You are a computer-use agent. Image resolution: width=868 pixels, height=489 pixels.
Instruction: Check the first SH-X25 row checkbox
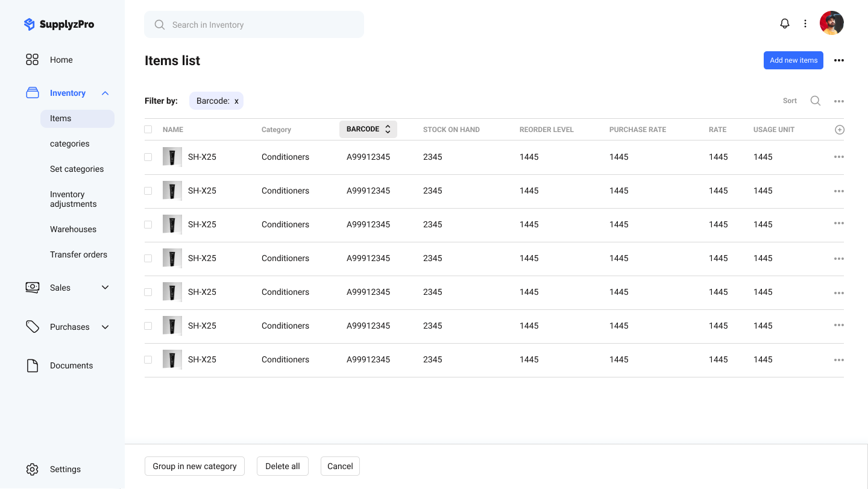[x=148, y=157]
